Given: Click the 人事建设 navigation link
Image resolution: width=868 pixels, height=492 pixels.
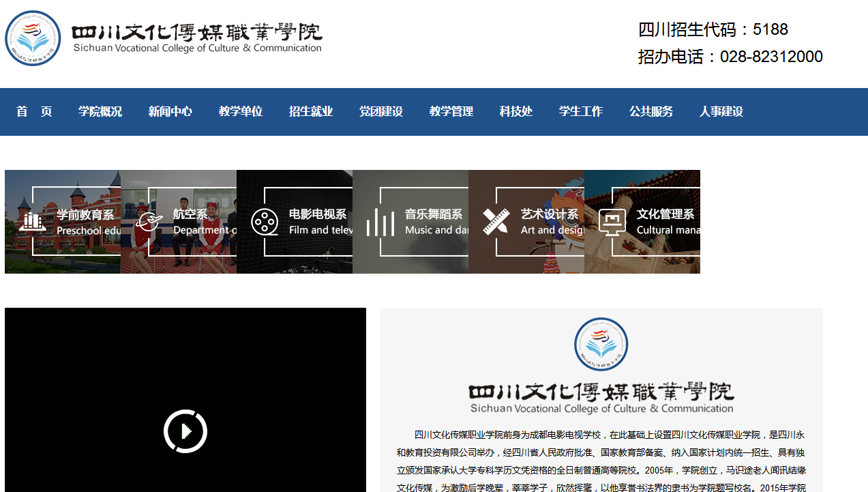Looking at the screenshot, I should click(x=721, y=112).
